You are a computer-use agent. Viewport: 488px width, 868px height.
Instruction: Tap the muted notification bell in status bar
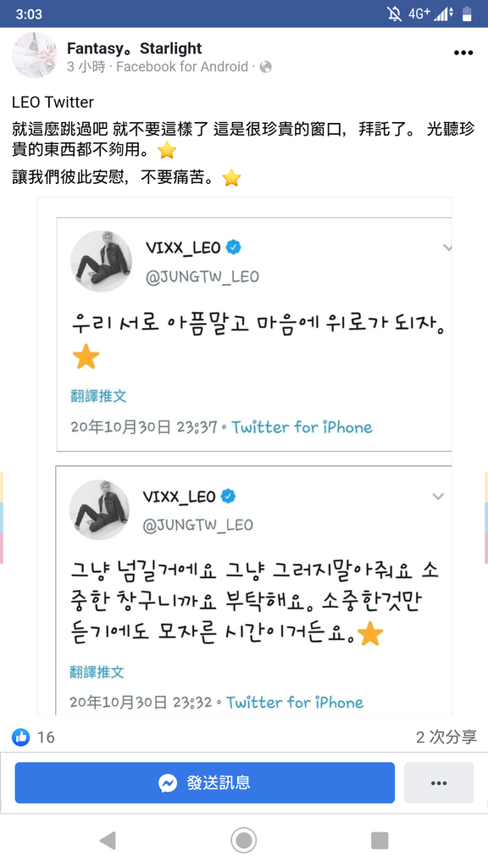pyautogui.click(x=395, y=14)
